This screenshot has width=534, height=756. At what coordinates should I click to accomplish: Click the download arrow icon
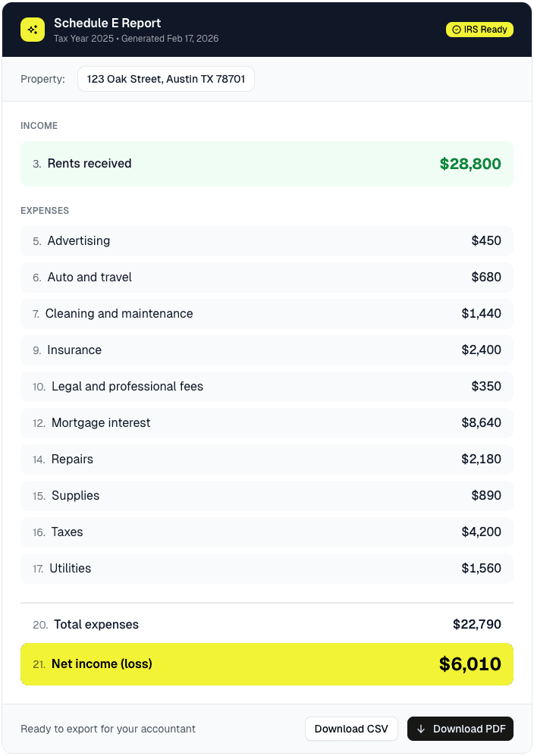(421, 729)
